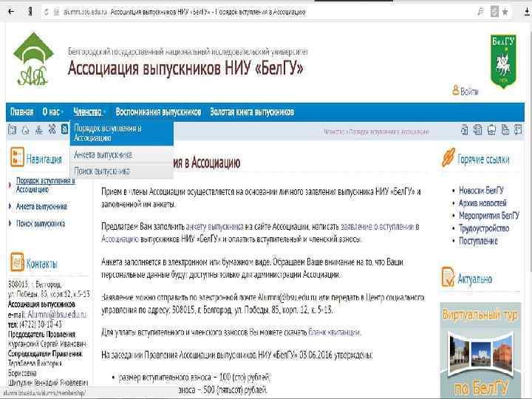This screenshot has width=532, height=399.
Task: Click the БелГУ university crest emblem
Action: [x=503, y=61]
